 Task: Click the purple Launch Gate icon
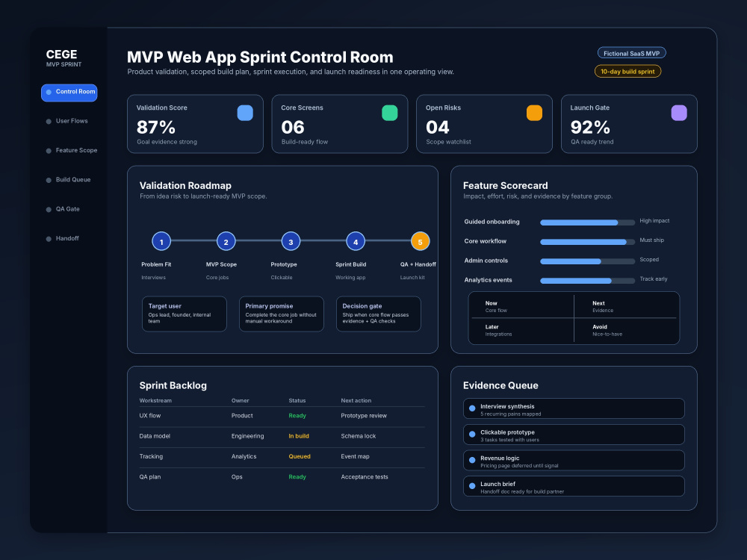[x=679, y=113]
